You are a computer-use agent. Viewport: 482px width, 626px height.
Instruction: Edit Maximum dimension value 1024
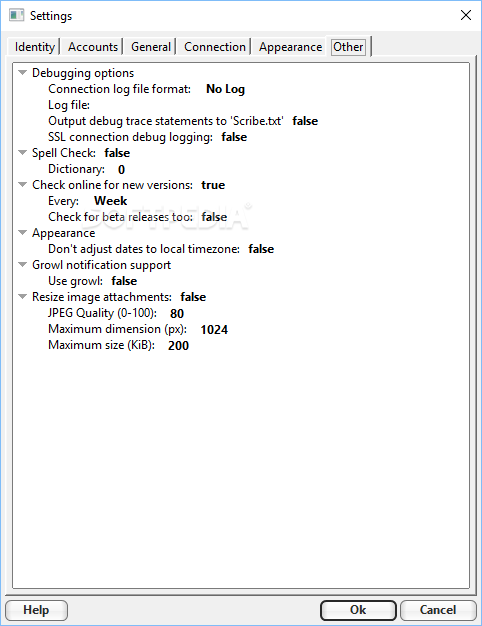[x=214, y=329]
